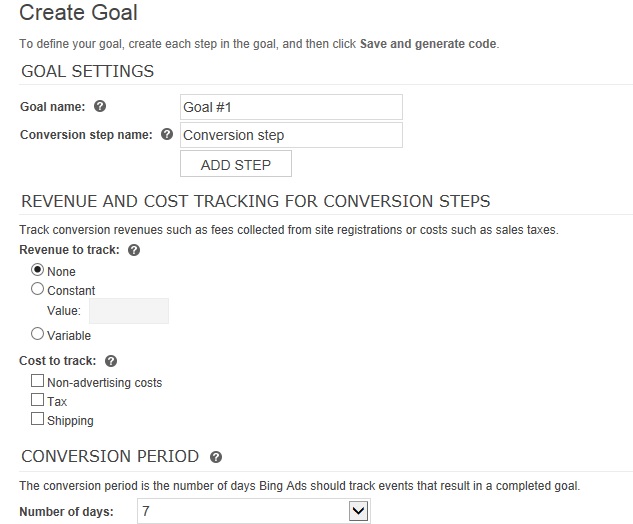This screenshot has height=524, width=633.
Task: Click the Conversion step name field
Action: (x=291, y=135)
